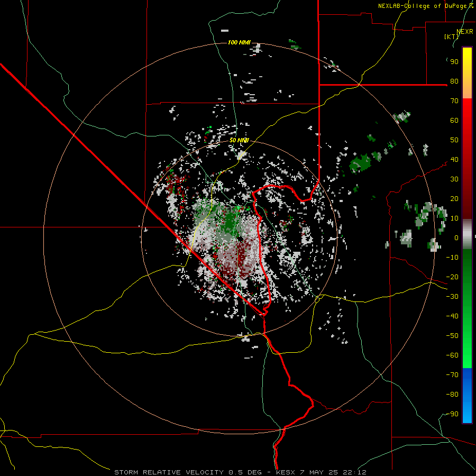Click the -50 scale value
The height and width of the screenshot is (476, 476).
point(452,336)
